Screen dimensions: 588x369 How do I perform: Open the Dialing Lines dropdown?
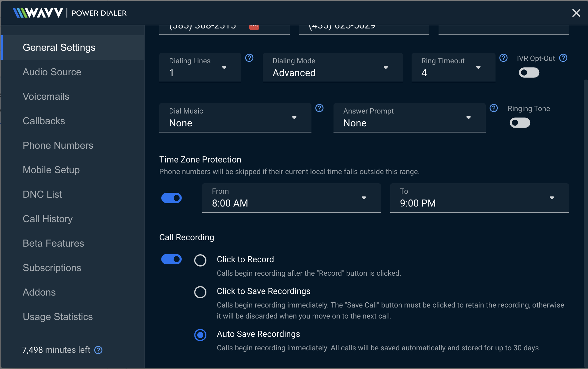point(200,67)
